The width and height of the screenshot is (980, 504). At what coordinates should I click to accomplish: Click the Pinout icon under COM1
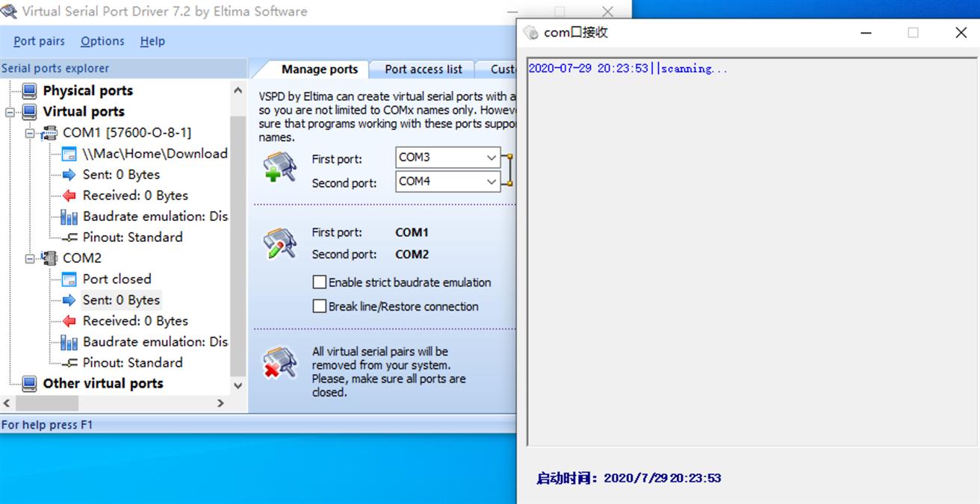pyautogui.click(x=69, y=237)
